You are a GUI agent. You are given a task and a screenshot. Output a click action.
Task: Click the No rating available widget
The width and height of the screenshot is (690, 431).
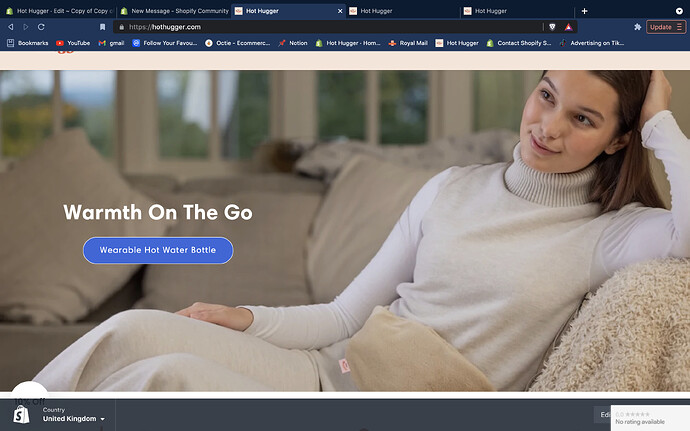(x=650, y=418)
